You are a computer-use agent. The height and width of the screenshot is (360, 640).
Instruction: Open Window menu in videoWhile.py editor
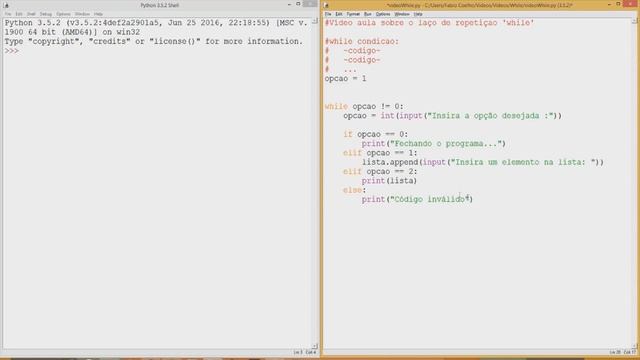point(402,14)
